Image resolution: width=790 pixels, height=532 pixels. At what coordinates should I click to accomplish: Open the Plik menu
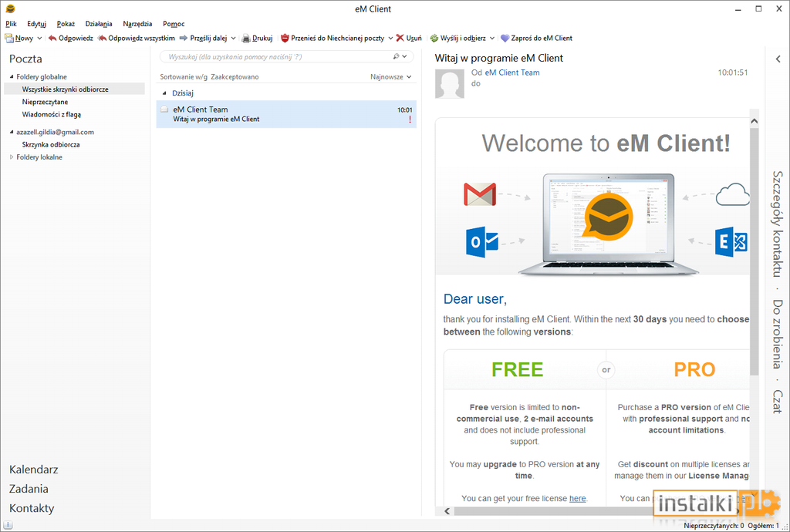tap(11, 24)
